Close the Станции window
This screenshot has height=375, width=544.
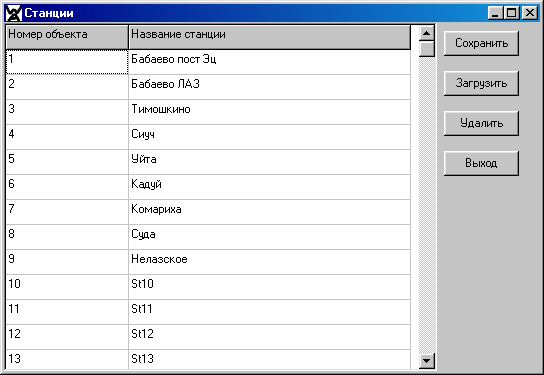[530, 13]
